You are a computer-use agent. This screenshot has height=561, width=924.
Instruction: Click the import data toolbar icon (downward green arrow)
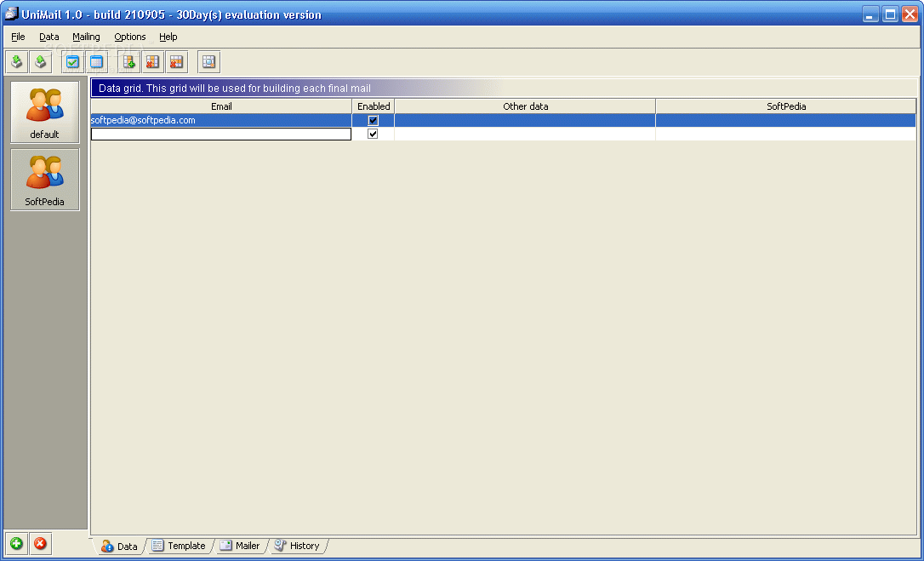click(x=17, y=62)
